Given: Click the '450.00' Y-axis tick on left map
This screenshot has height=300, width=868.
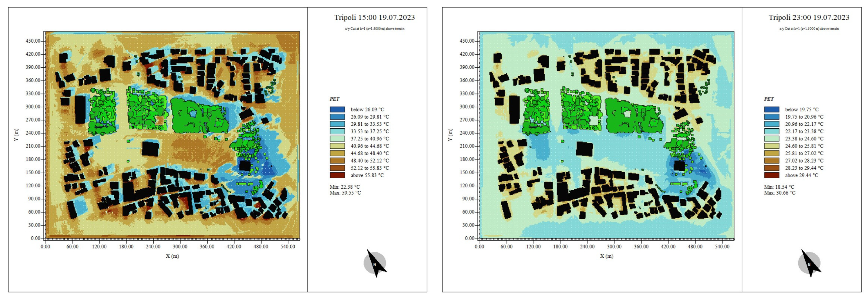Looking at the screenshot, I should point(33,41).
